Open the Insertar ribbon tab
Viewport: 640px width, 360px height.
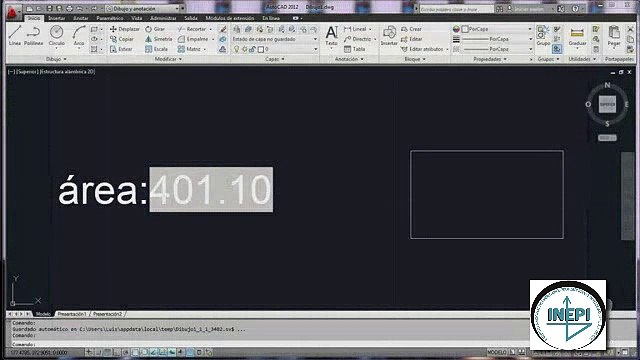[x=56, y=18]
